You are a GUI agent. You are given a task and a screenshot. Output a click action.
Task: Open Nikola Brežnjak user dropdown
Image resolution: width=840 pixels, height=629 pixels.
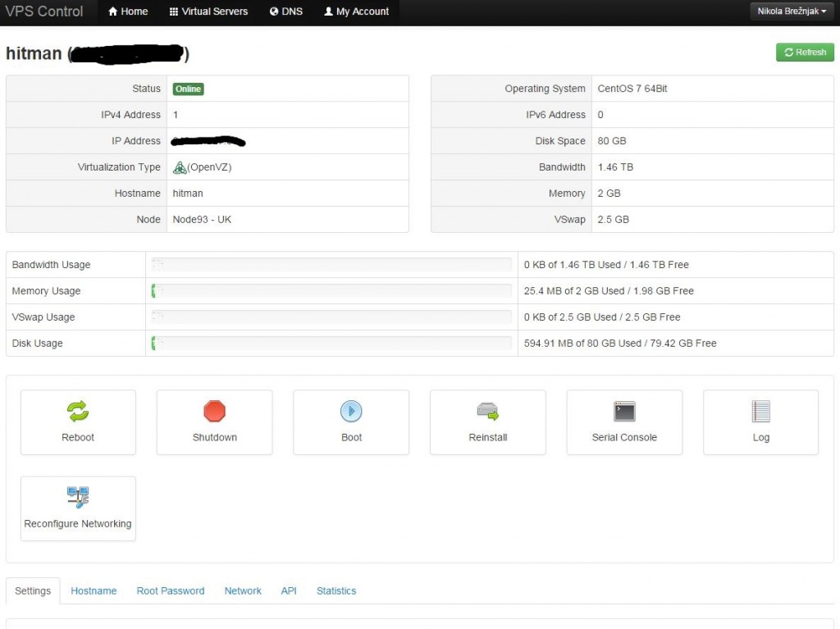pyautogui.click(x=792, y=11)
